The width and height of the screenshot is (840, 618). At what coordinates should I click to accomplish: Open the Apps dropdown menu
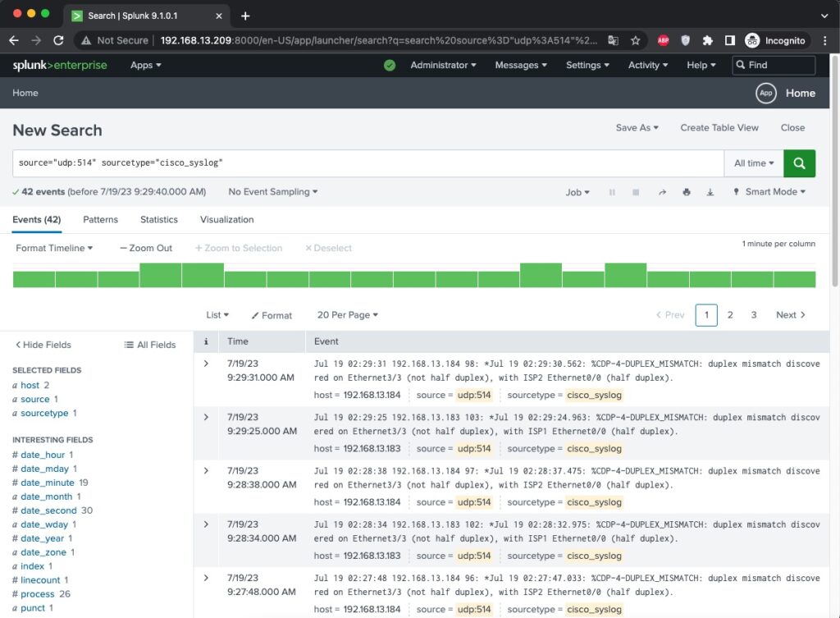pyautogui.click(x=146, y=66)
